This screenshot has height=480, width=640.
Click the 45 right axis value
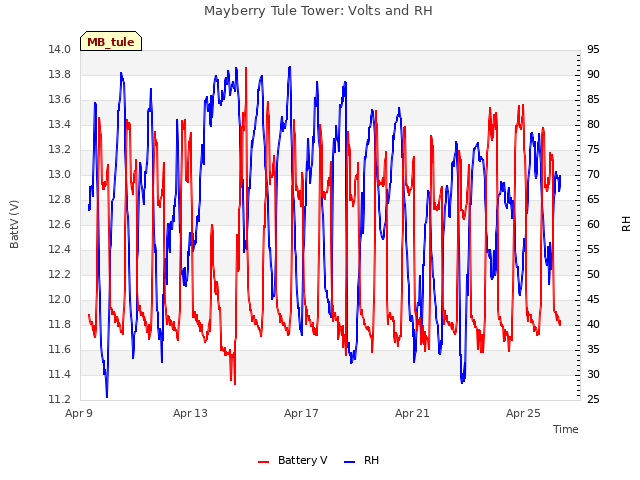tap(593, 300)
